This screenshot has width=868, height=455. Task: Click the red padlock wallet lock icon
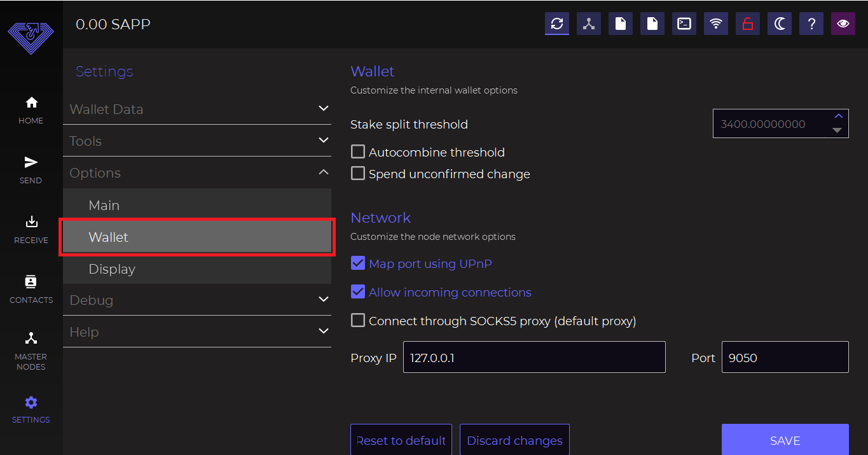748,24
